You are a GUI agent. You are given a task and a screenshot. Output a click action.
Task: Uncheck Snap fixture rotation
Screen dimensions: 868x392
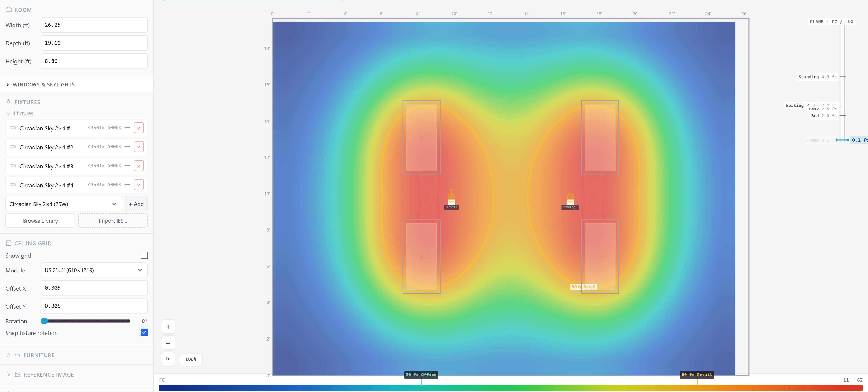click(x=144, y=333)
